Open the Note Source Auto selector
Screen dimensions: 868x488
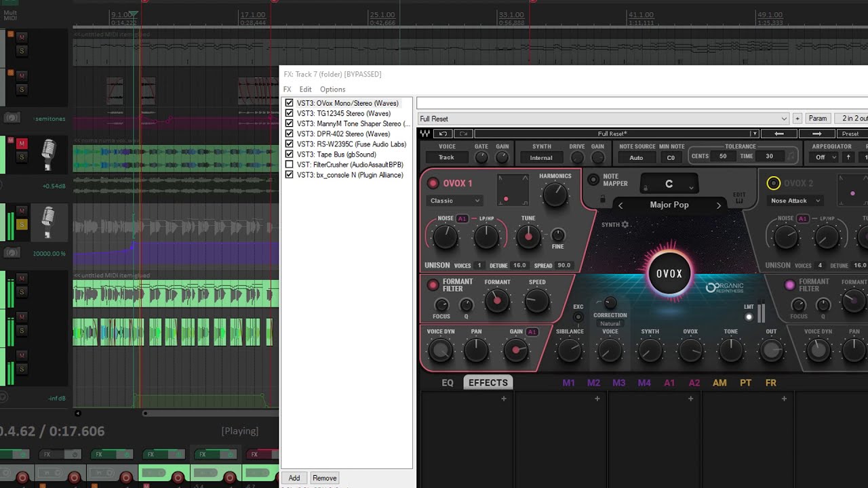(636, 157)
